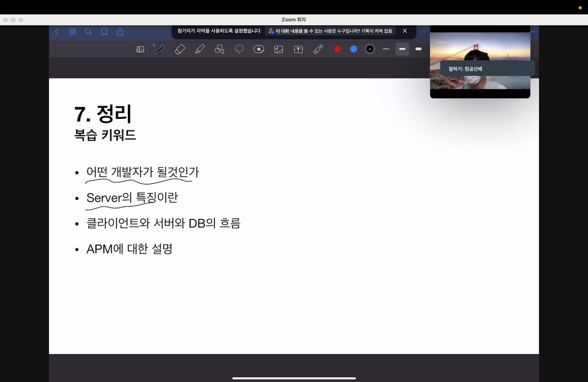The width and height of the screenshot is (588, 382).
Task: Set the thinnest pen stroke width
Action: tap(386, 49)
